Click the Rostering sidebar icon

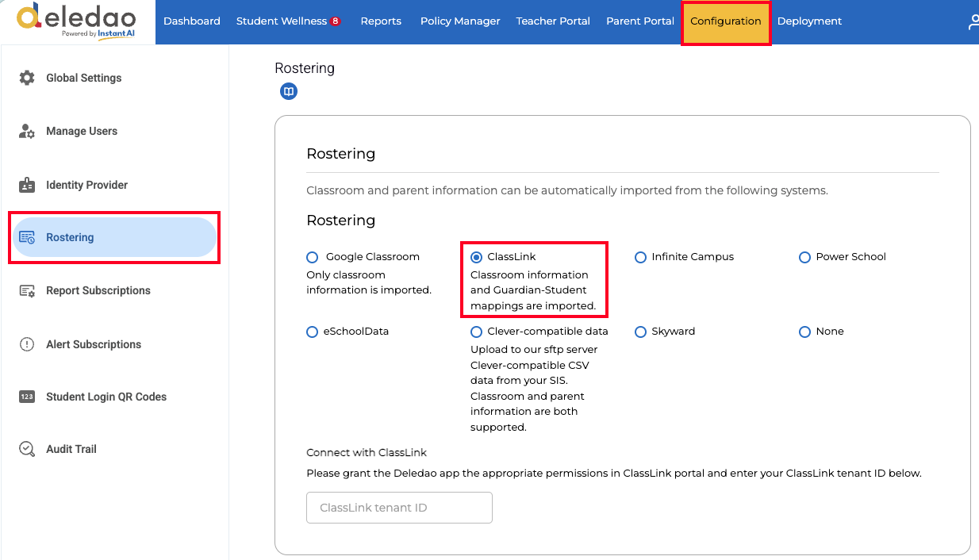click(27, 237)
